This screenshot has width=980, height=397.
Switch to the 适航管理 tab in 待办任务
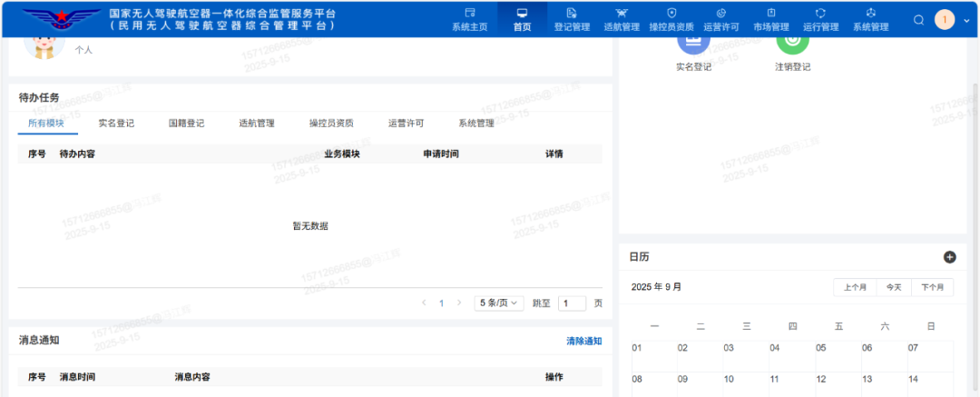tap(257, 124)
